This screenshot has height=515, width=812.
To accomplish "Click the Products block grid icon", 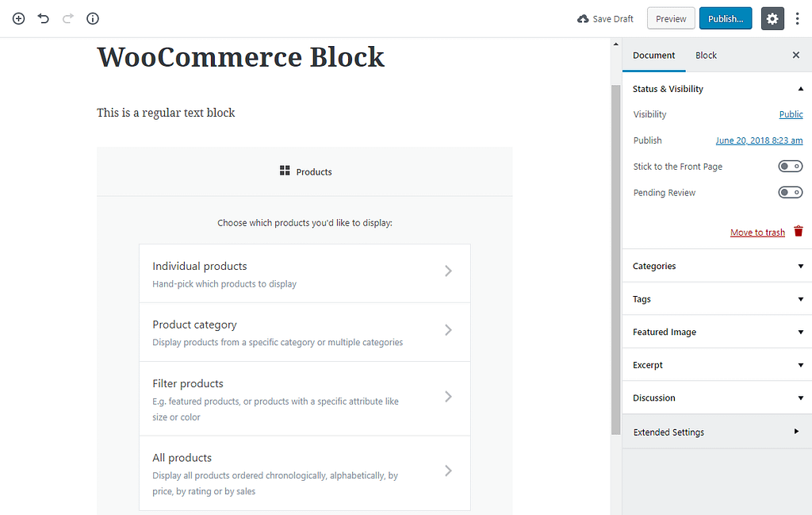I will coord(285,171).
